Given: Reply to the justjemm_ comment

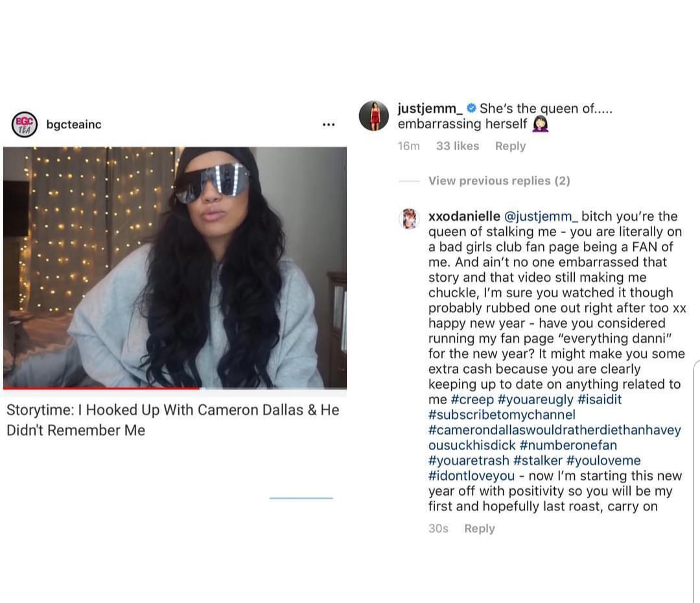Looking at the screenshot, I should [510, 146].
